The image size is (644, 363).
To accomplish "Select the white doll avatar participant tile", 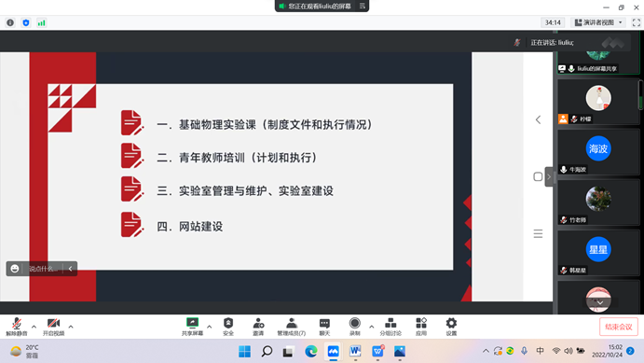I will [x=598, y=102].
